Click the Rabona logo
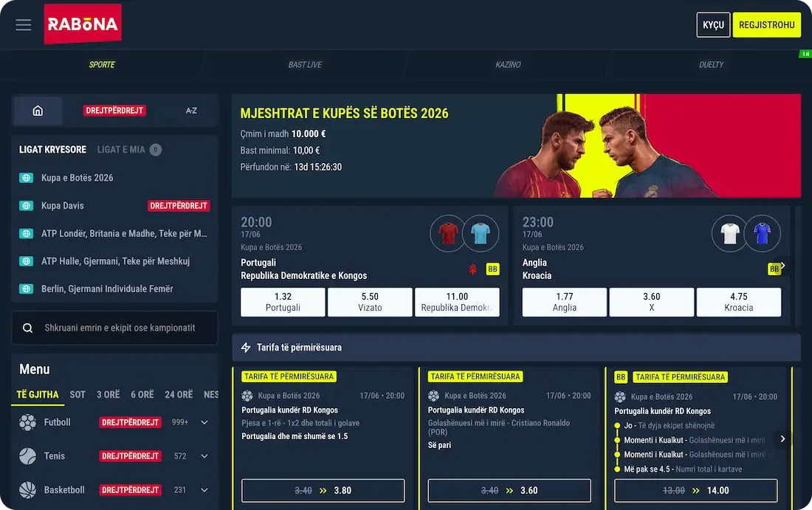Viewport: 812px width, 510px height. coord(83,24)
